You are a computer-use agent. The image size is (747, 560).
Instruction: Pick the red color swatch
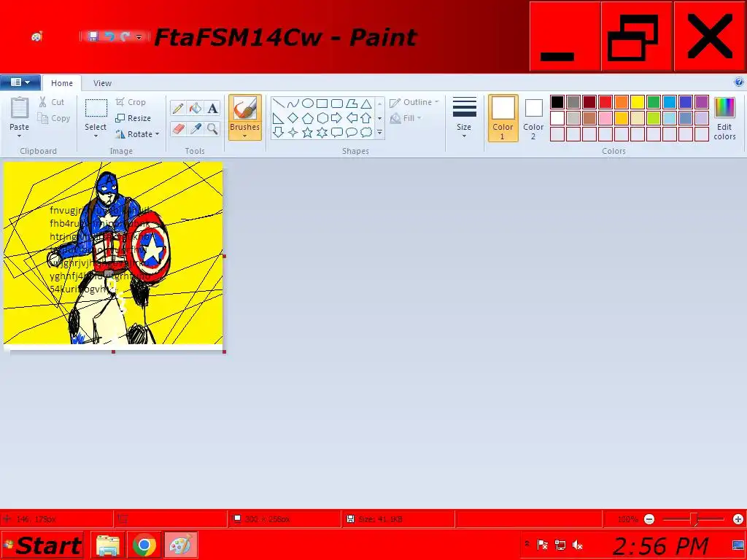605,102
